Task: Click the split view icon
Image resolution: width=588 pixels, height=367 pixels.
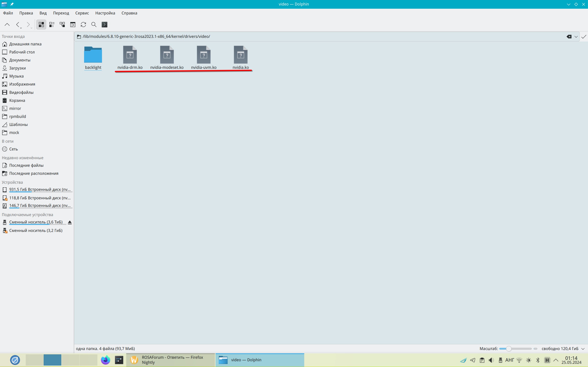Action: [73, 25]
